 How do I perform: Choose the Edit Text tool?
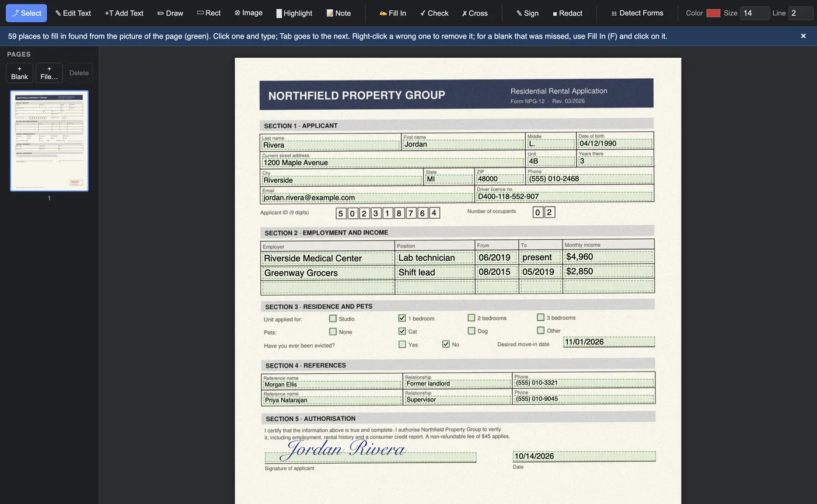(x=73, y=13)
